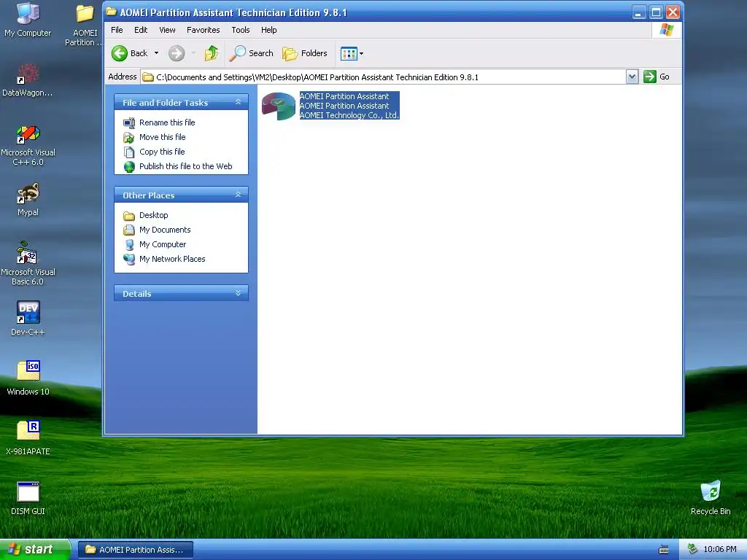Select the Windows 10 ISO desktop icon

point(28,378)
